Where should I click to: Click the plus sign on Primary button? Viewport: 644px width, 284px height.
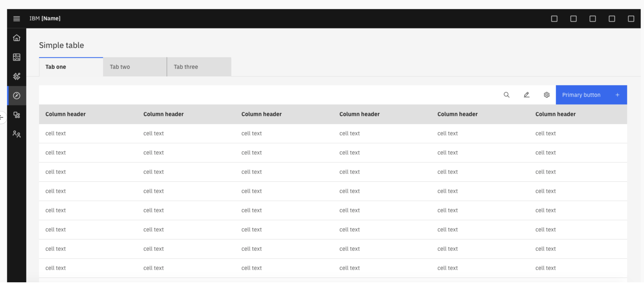pos(617,95)
